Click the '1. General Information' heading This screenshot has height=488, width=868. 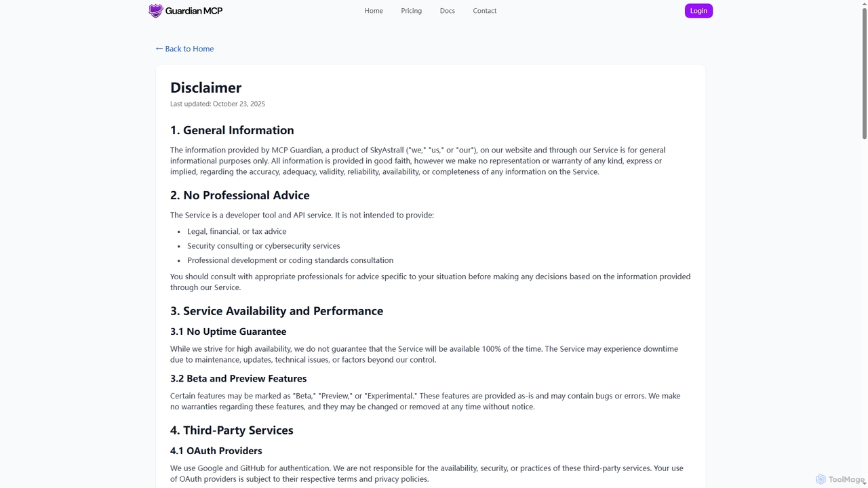pos(232,130)
